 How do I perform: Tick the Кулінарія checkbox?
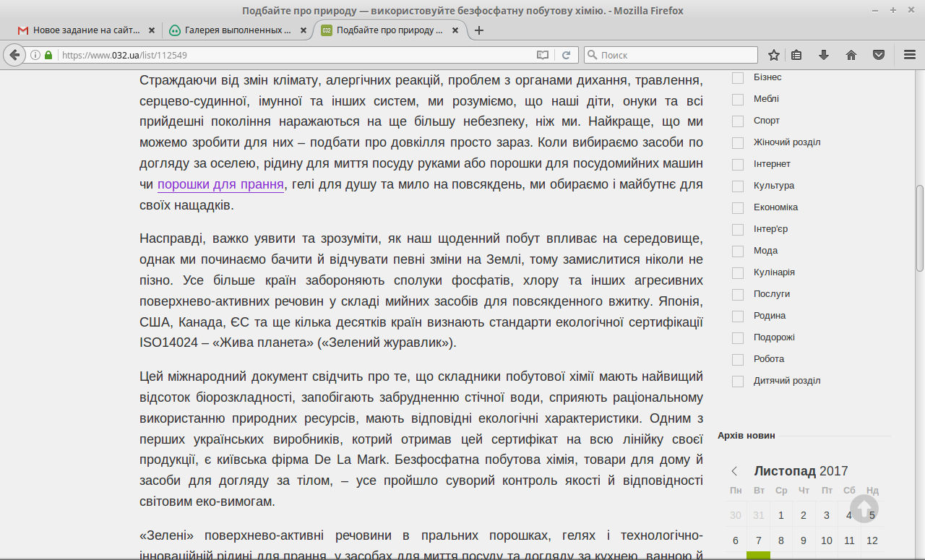[738, 272]
